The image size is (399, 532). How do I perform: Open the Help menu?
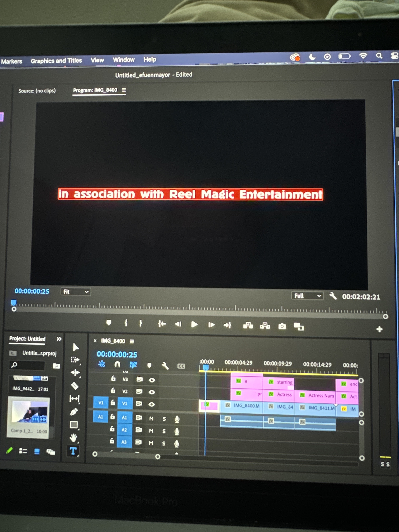click(150, 59)
